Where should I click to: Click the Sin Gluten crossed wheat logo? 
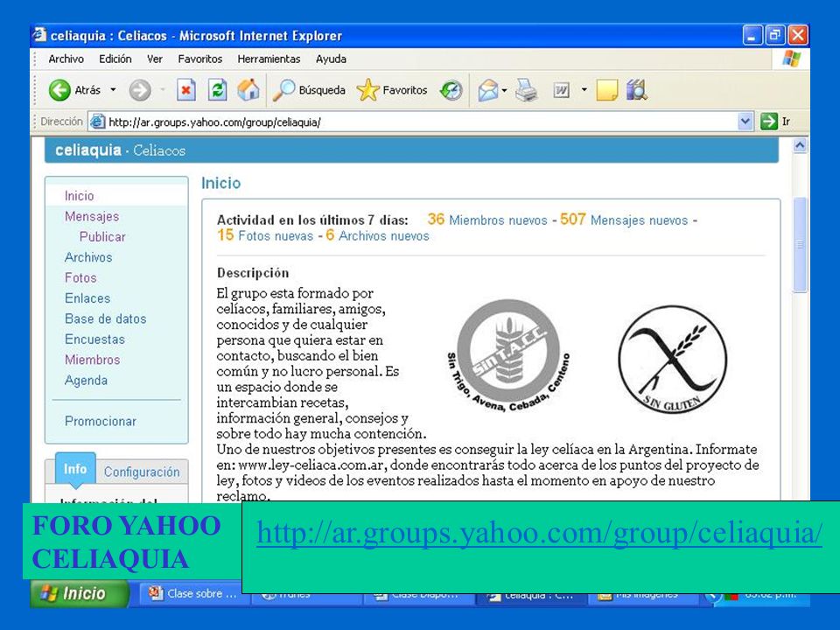coord(672,359)
